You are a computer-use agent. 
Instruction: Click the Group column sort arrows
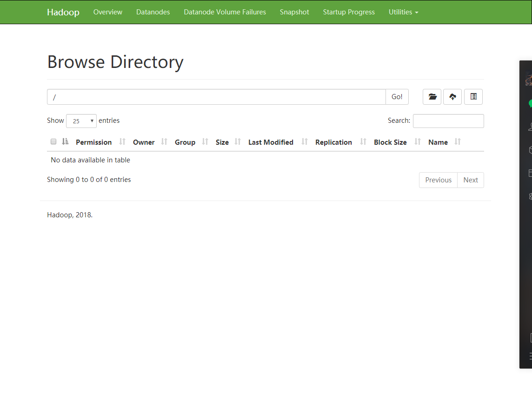(205, 142)
